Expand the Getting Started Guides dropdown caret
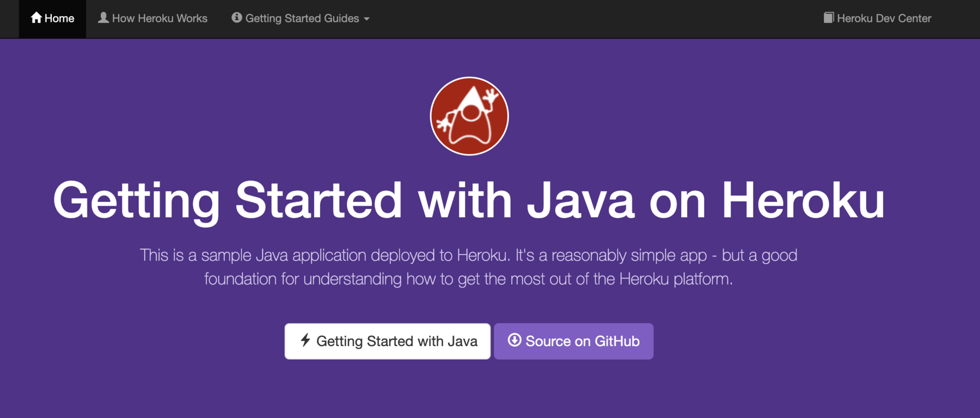The image size is (980, 418). click(367, 19)
